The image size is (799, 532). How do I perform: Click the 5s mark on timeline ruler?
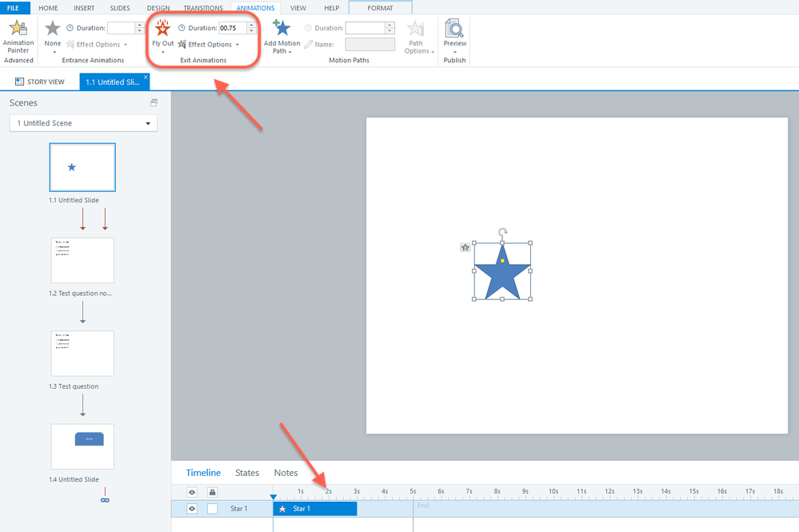pyautogui.click(x=413, y=492)
